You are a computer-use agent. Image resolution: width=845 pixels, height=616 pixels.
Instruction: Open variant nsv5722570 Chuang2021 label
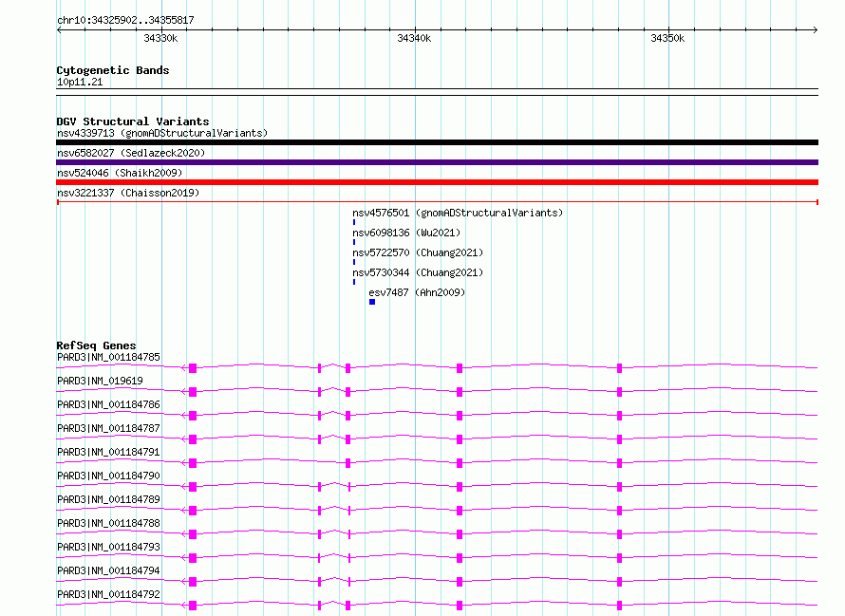[x=418, y=252]
